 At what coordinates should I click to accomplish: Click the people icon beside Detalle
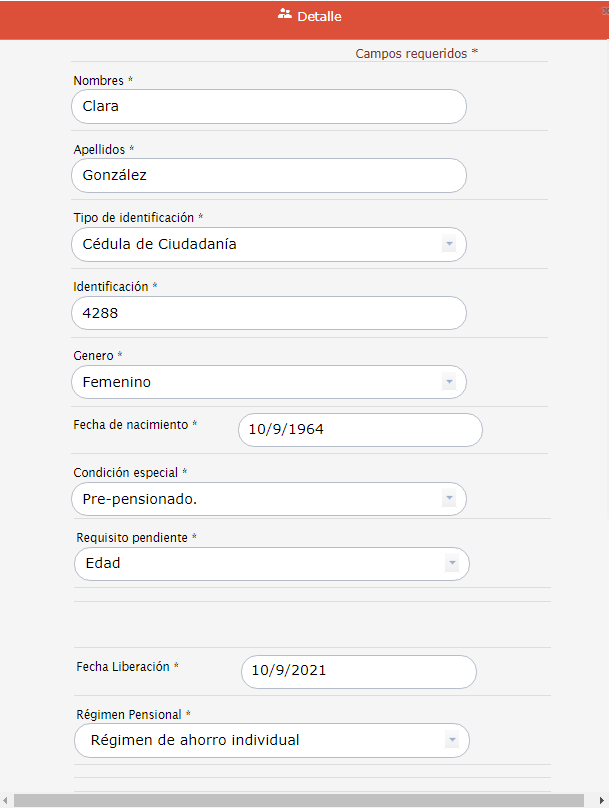[285, 15]
